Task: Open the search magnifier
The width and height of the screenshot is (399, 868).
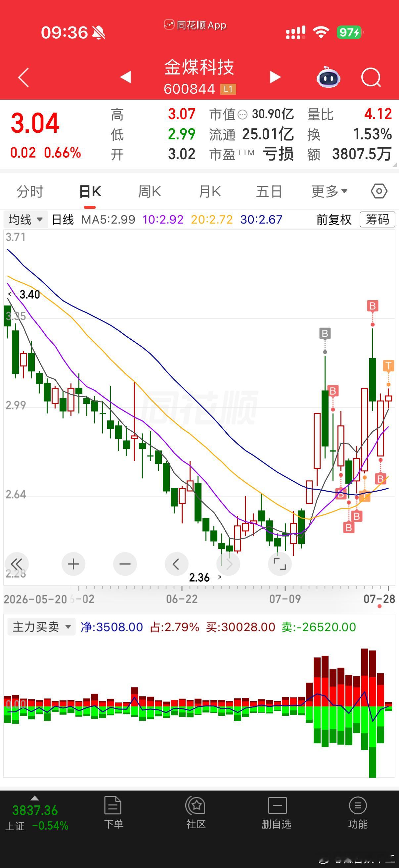Action: pos(371,77)
